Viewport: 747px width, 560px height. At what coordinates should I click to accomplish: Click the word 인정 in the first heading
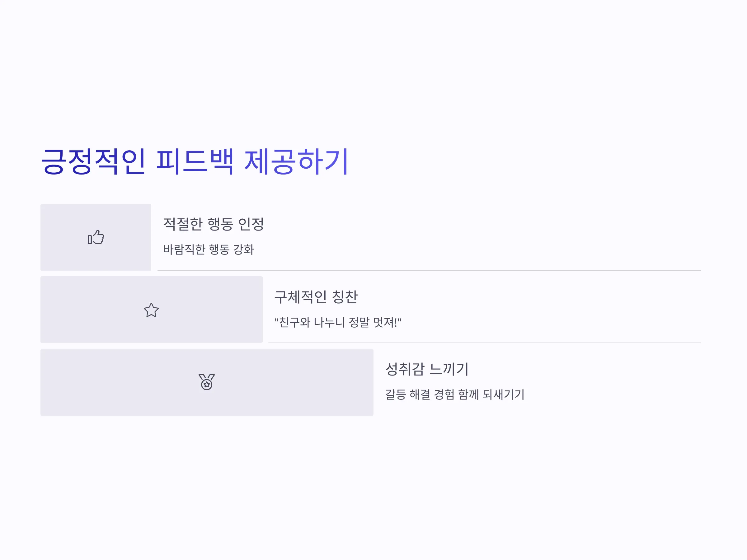click(251, 224)
